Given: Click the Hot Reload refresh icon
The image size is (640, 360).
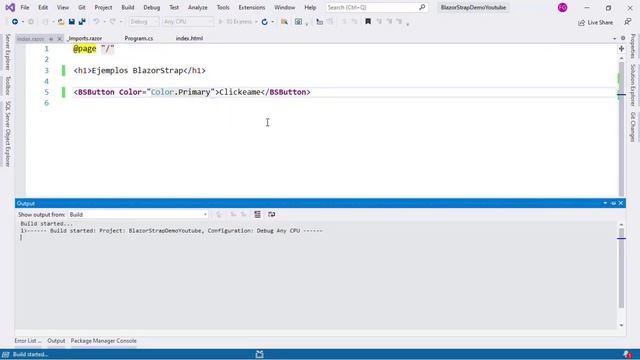Looking at the screenshot, I should click(x=264, y=22).
